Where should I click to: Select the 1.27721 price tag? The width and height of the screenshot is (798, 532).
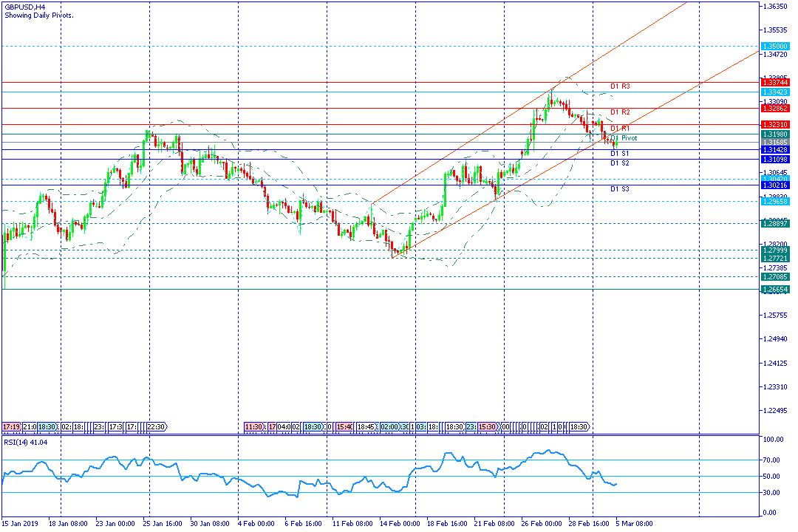775,259
